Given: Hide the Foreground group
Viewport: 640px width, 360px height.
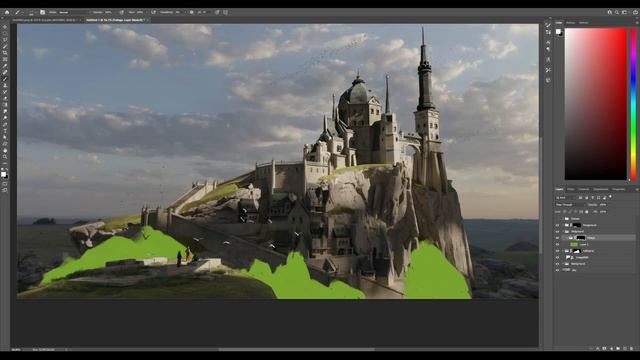Looking at the screenshot, I should pos(558,225).
